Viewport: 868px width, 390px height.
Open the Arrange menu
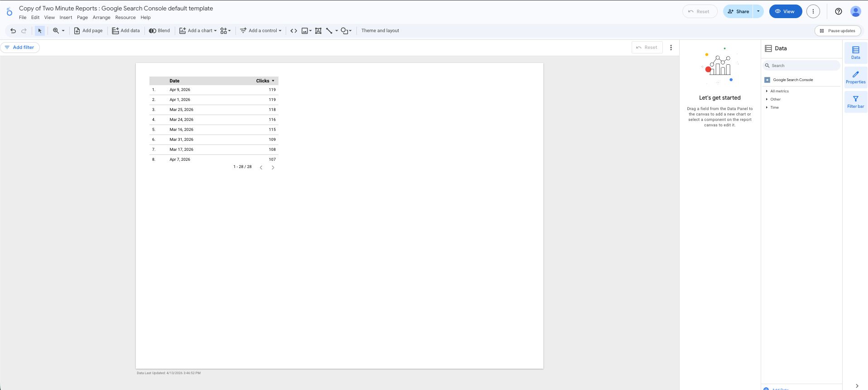(x=101, y=18)
